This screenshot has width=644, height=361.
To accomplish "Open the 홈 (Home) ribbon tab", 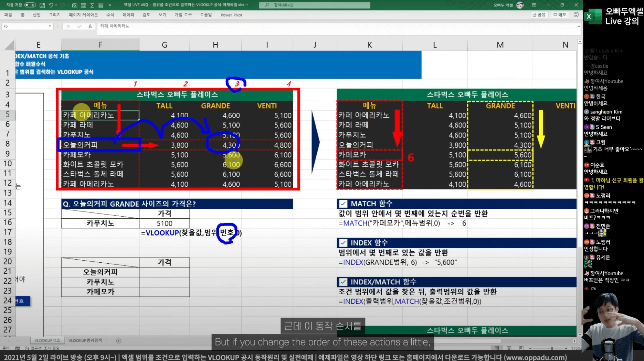I will pos(22,15).
